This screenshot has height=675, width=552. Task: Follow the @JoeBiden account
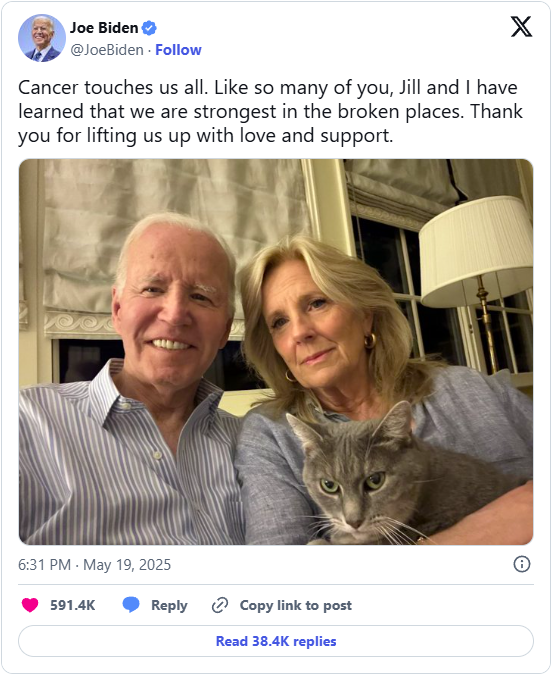tap(178, 50)
